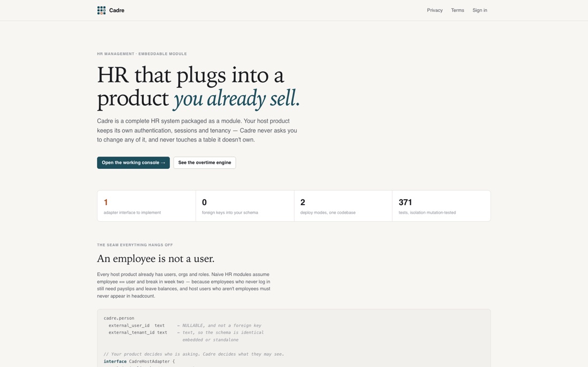Screen dimensions: 588x367
Task: Click the 'Cadre is a complete HR system' paragraph
Action: (x=197, y=130)
